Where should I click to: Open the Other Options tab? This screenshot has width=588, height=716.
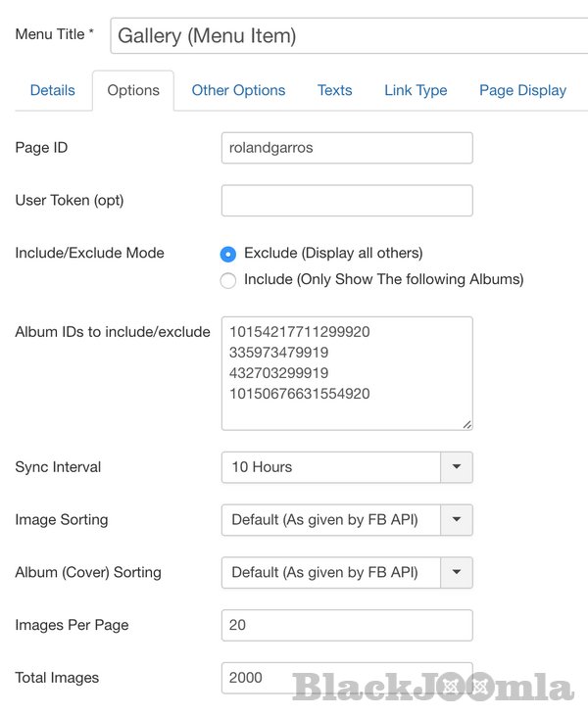coord(238,90)
